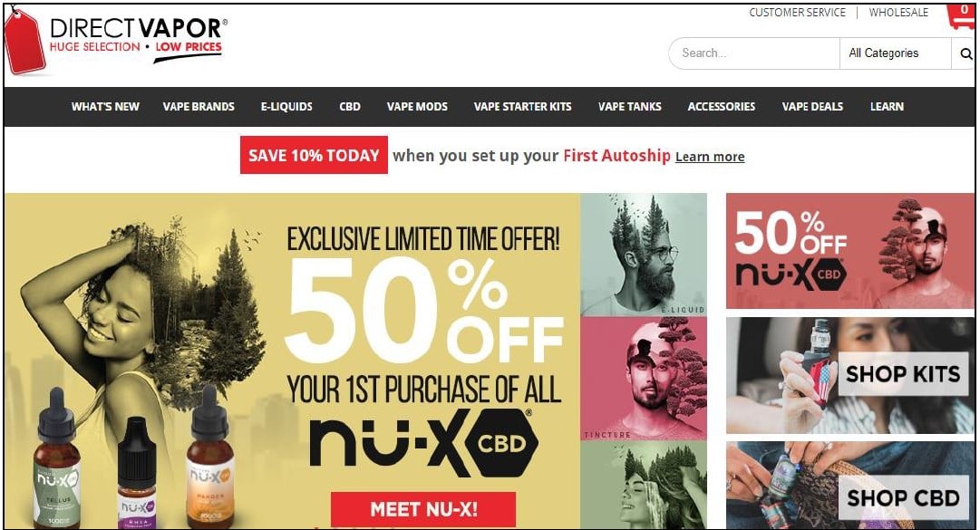Screen dimensions: 980x530
Task: Open the red shopping cart icon
Action: 961,16
